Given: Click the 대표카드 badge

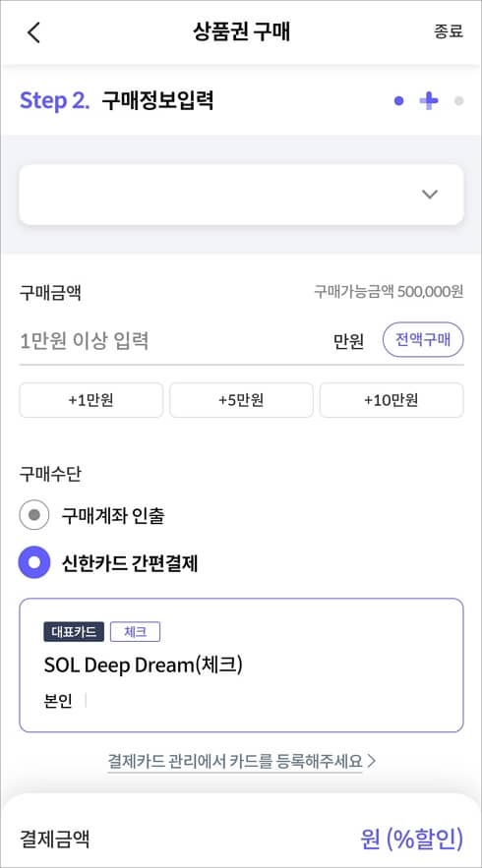Looking at the screenshot, I should [x=74, y=632].
